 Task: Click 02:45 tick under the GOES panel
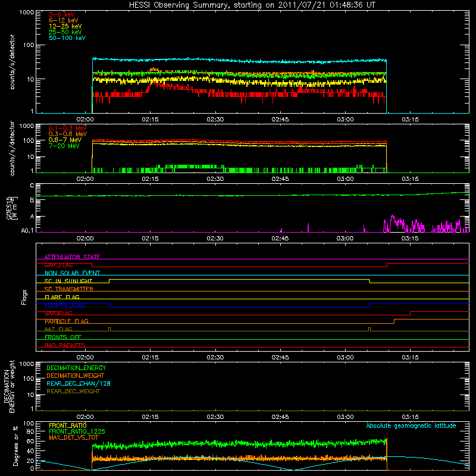pos(280,239)
